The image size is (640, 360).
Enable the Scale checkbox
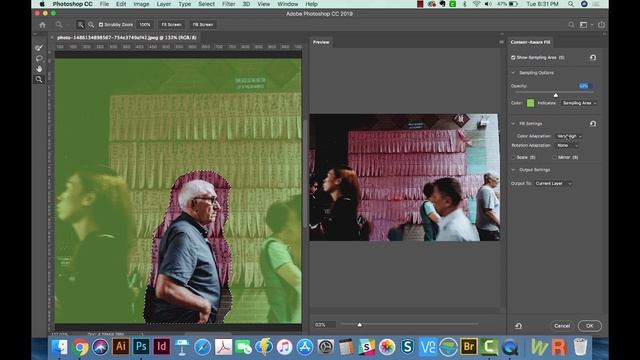[x=513, y=157]
